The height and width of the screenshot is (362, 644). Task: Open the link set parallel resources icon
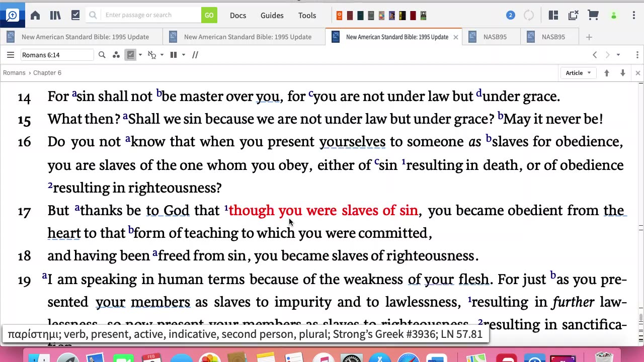(151, 55)
